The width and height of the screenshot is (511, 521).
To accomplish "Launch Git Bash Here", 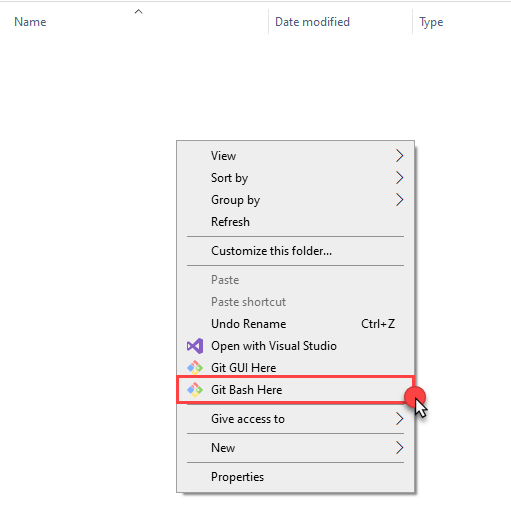I will (x=295, y=390).
